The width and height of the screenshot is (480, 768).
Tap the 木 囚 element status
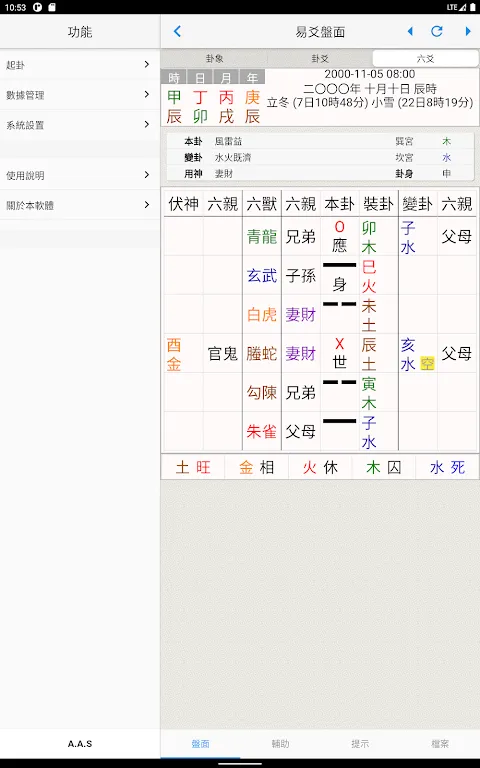point(384,467)
